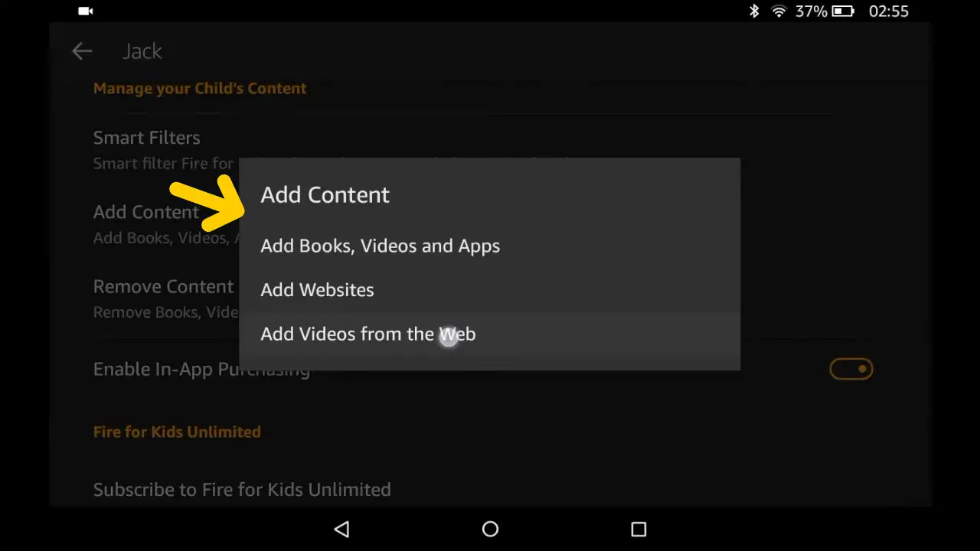Tap the Bluetooth status icon
This screenshot has height=551, width=980.
click(753, 11)
